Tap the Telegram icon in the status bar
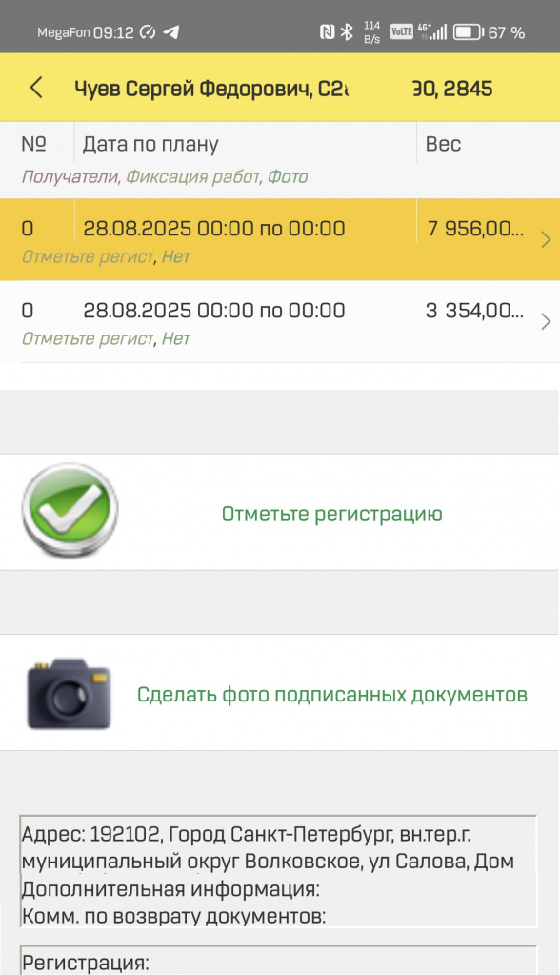 point(171,32)
